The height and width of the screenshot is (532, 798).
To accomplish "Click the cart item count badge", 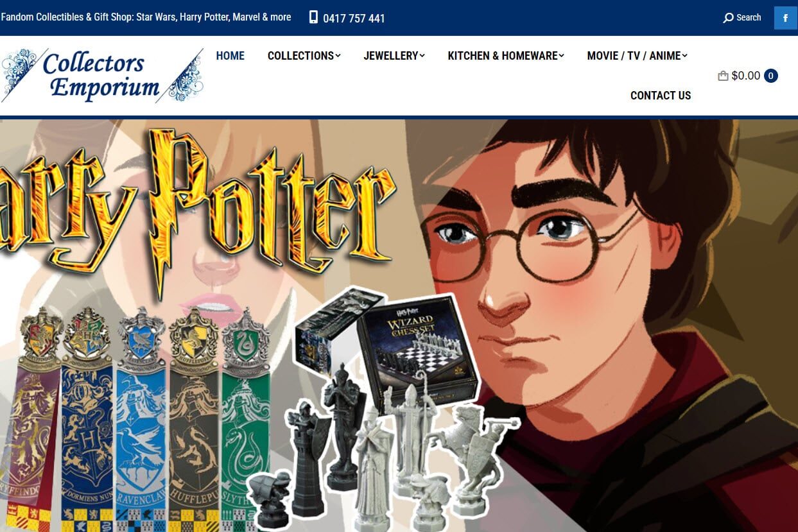I will tap(771, 76).
